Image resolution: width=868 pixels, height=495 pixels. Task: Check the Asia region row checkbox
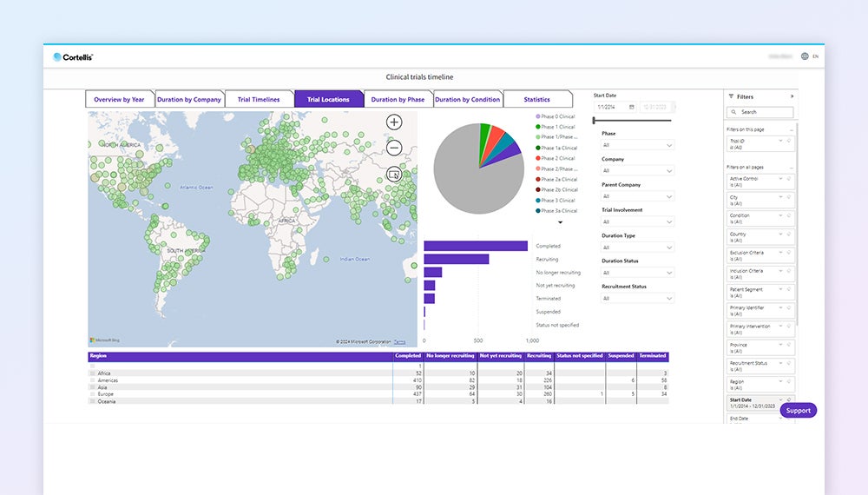pyautogui.click(x=93, y=387)
